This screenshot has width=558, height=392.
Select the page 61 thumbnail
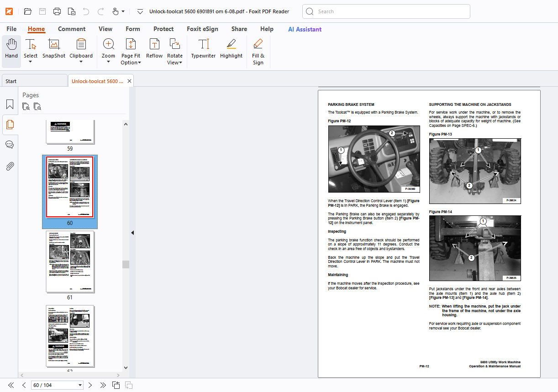click(70, 261)
